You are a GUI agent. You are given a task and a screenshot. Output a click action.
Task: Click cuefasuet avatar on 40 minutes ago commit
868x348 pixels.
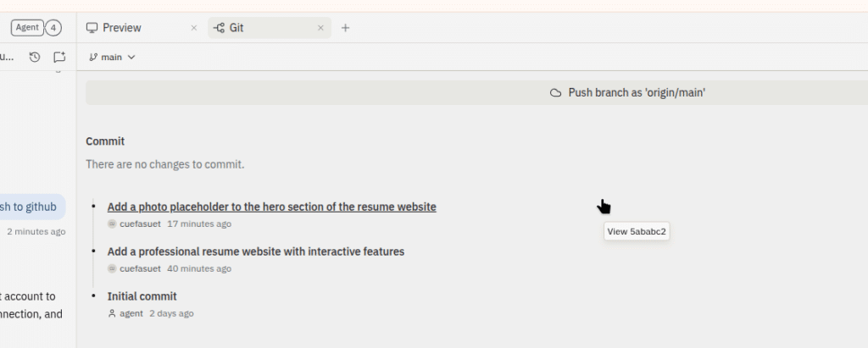[112, 268]
